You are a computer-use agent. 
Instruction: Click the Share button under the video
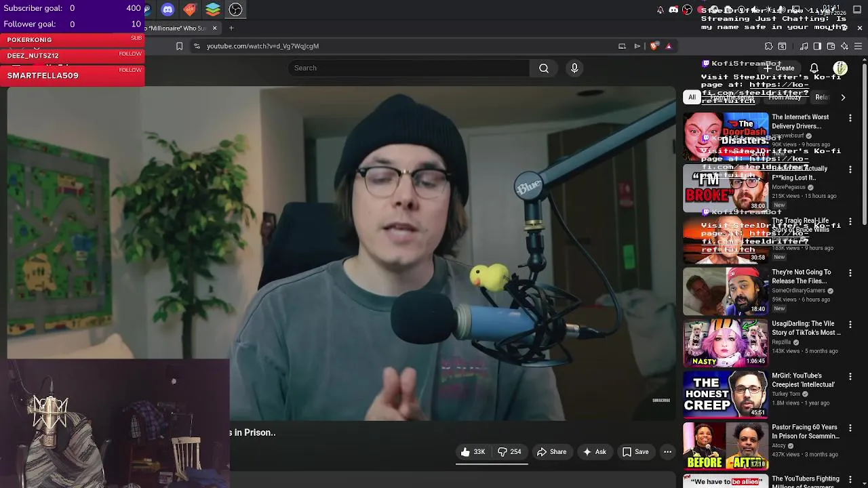click(551, 452)
